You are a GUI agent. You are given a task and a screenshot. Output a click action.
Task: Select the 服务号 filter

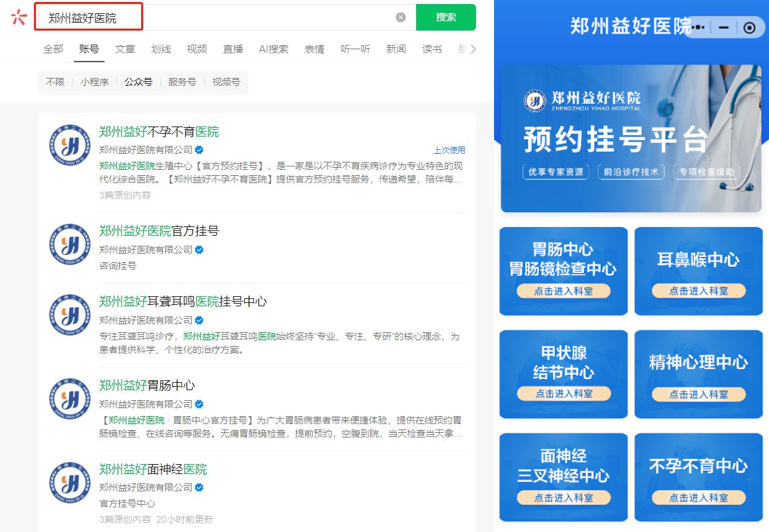point(182,81)
